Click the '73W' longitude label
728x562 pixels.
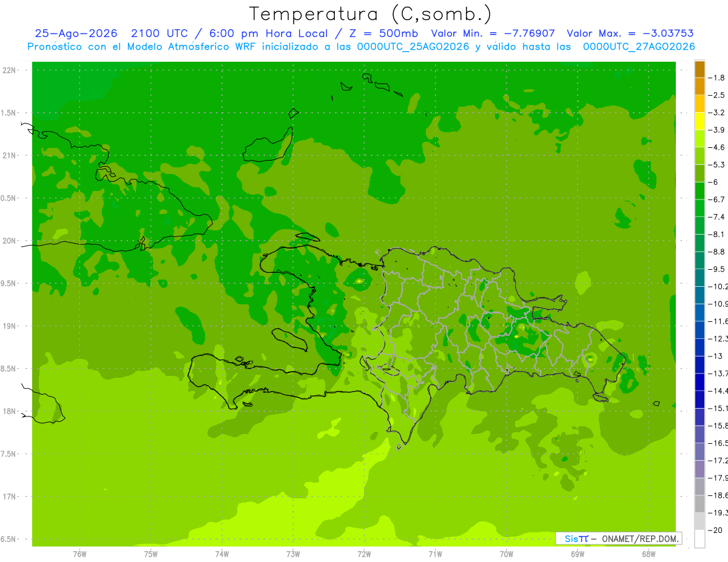[x=293, y=554]
